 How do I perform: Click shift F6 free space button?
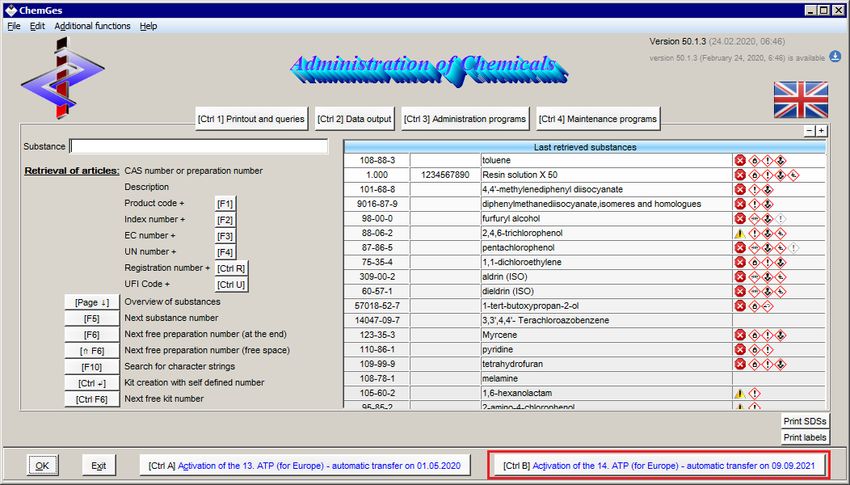click(92, 351)
